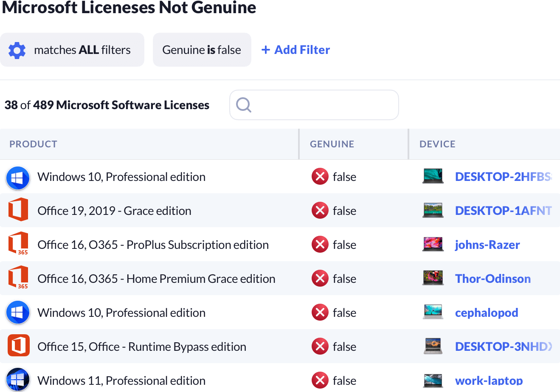560x392 pixels.
Task: Add a new filter
Action: point(296,50)
